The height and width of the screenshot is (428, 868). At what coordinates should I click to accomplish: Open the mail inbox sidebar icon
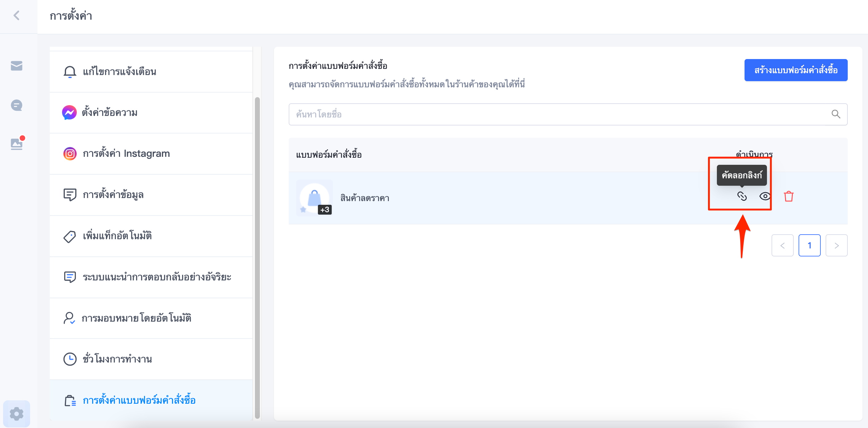(x=17, y=66)
